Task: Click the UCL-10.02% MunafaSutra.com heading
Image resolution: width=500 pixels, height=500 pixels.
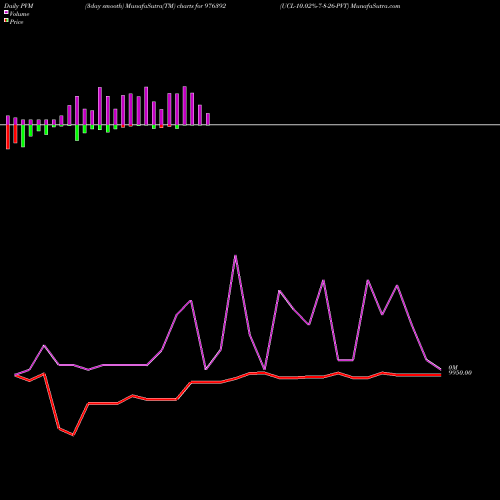Action: tap(340, 6)
